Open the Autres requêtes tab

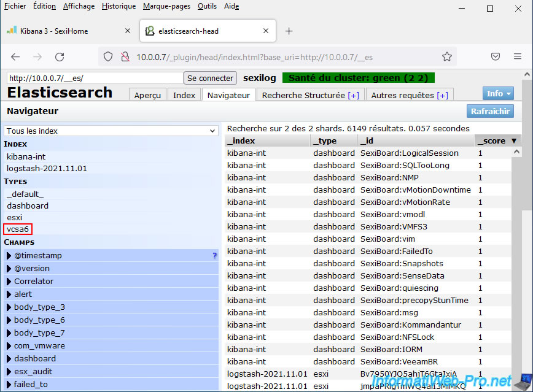[x=409, y=94]
